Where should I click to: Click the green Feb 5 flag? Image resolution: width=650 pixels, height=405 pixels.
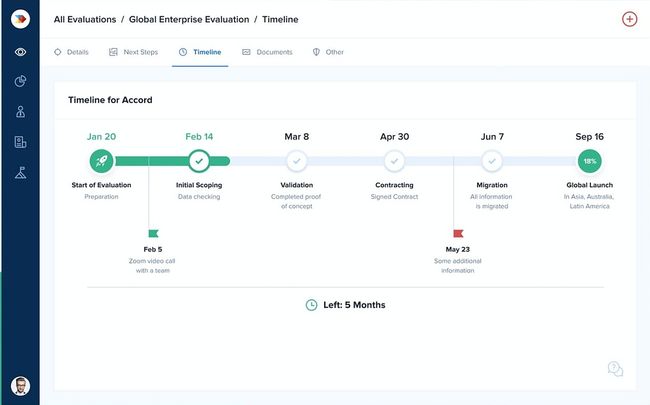153,233
